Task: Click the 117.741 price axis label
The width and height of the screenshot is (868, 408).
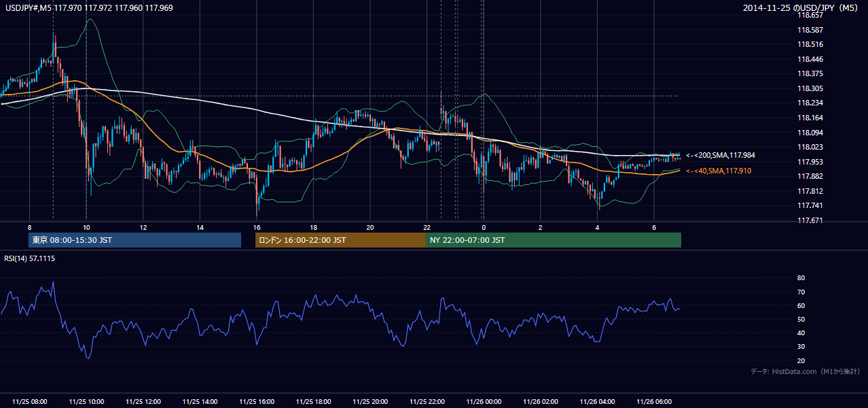Action: tap(810, 205)
